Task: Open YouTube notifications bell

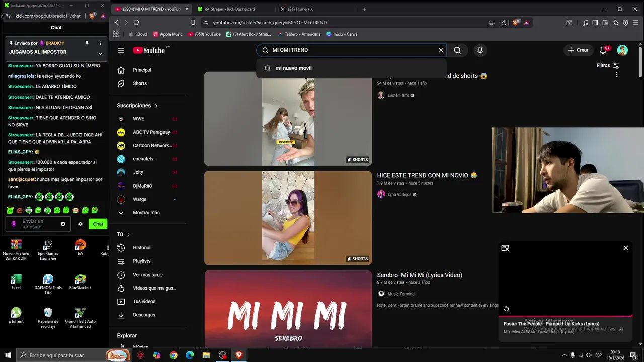Action: tap(604, 50)
